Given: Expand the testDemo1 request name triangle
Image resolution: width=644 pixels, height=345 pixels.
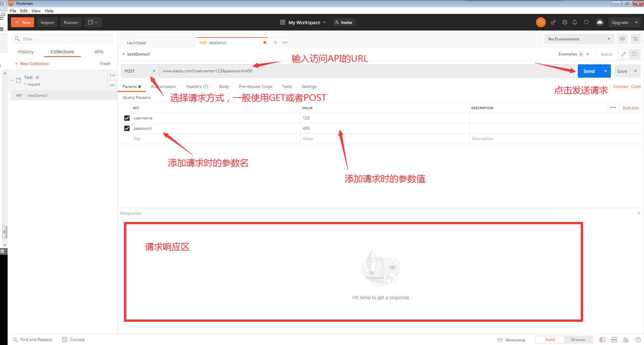Looking at the screenshot, I should pyautogui.click(x=124, y=54).
